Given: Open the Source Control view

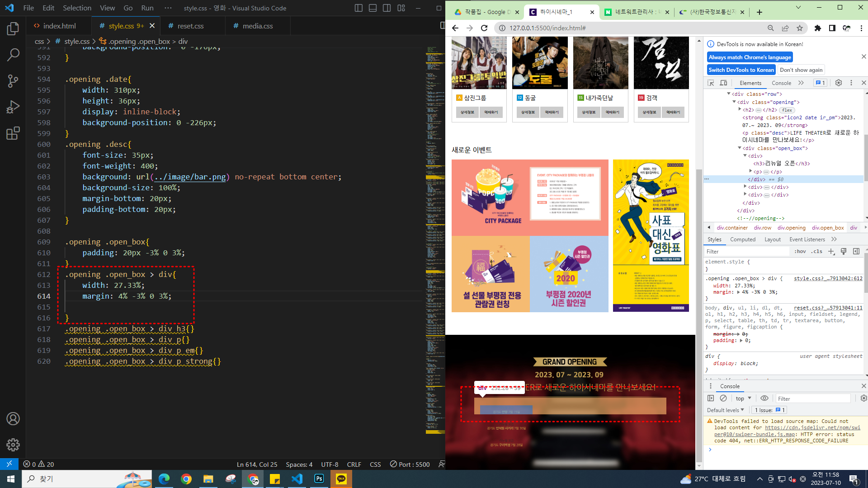Looking at the screenshot, I should pyautogui.click(x=13, y=81).
